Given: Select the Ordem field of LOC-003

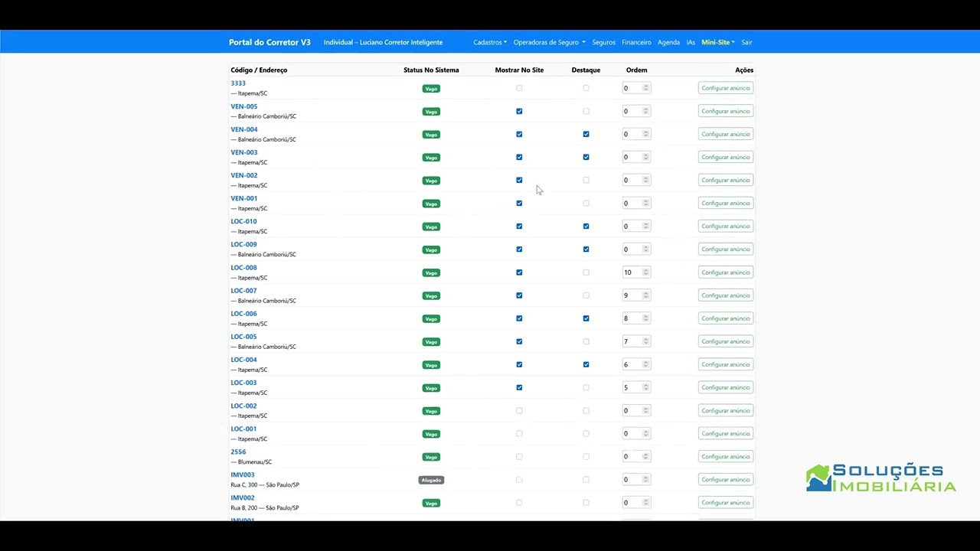Looking at the screenshot, I should click(636, 387).
